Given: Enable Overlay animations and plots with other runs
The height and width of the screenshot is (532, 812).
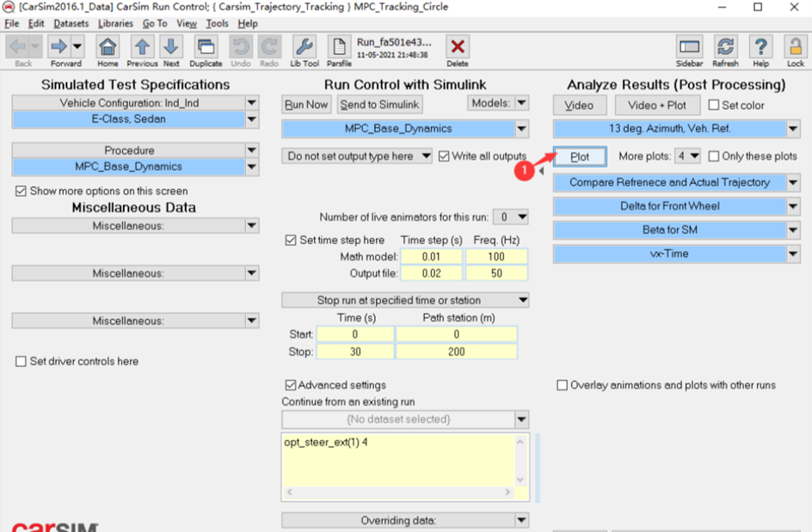Looking at the screenshot, I should click(562, 385).
